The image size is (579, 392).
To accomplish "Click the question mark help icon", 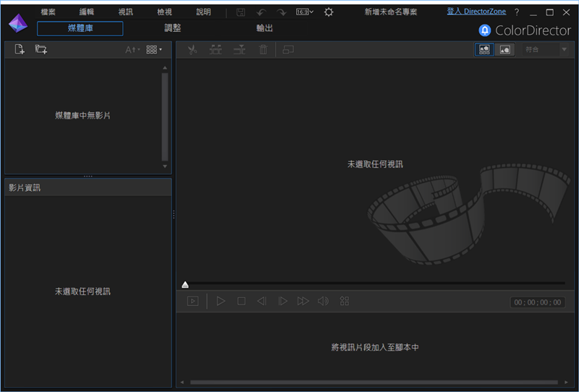I will (x=517, y=12).
